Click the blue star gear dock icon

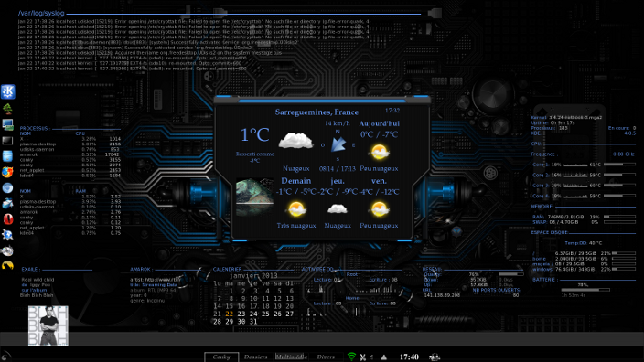click(7, 235)
